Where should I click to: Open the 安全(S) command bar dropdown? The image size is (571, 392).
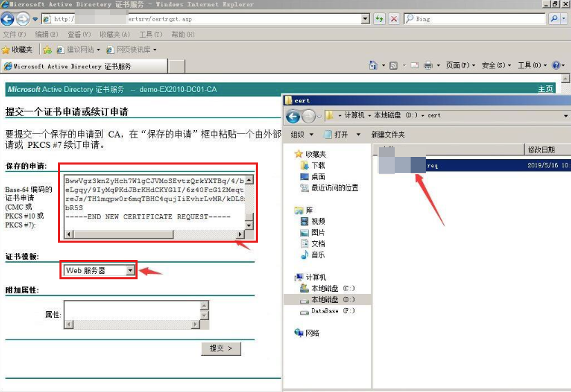click(496, 65)
